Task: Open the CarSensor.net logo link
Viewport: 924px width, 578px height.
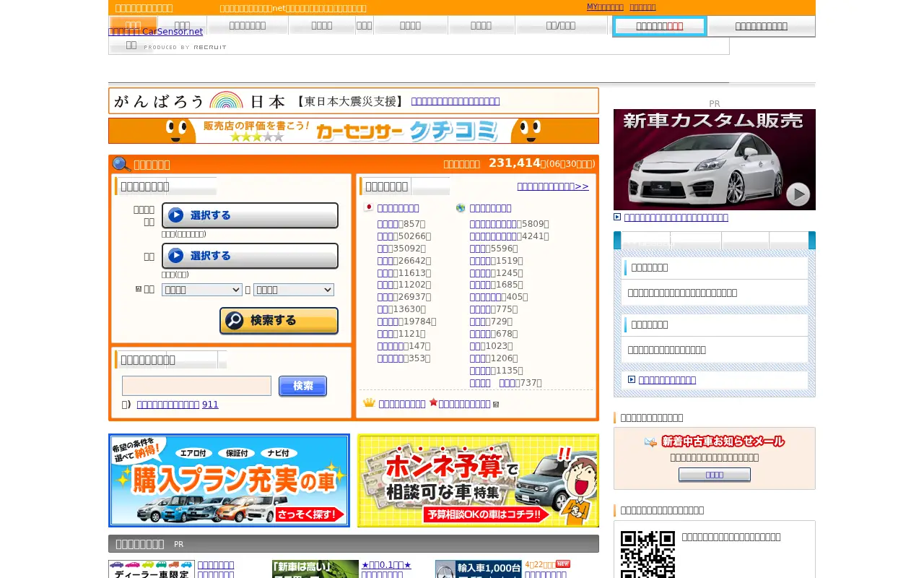Action: click(x=156, y=31)
